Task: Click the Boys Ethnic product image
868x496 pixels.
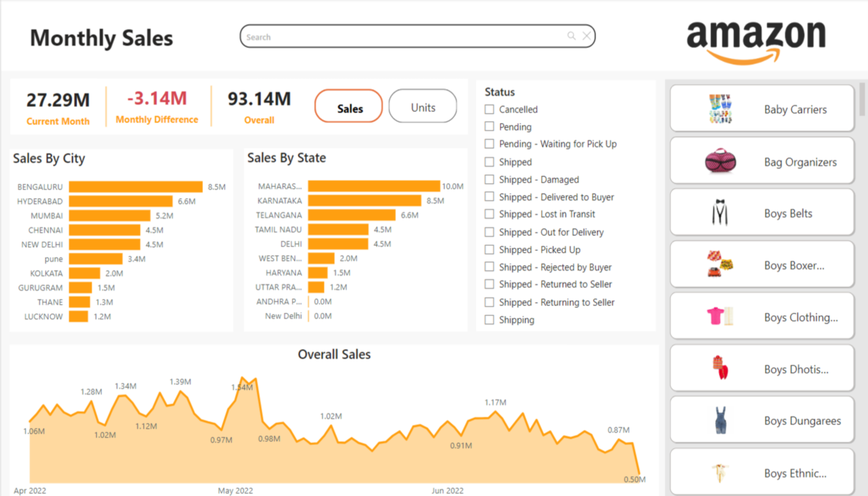Action: (719, 473)
